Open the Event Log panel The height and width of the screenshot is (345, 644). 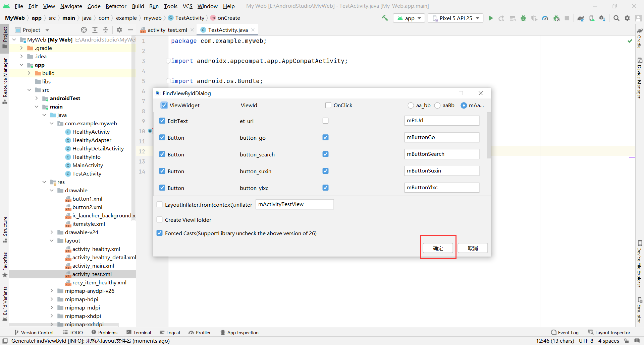tap(565, 333)
